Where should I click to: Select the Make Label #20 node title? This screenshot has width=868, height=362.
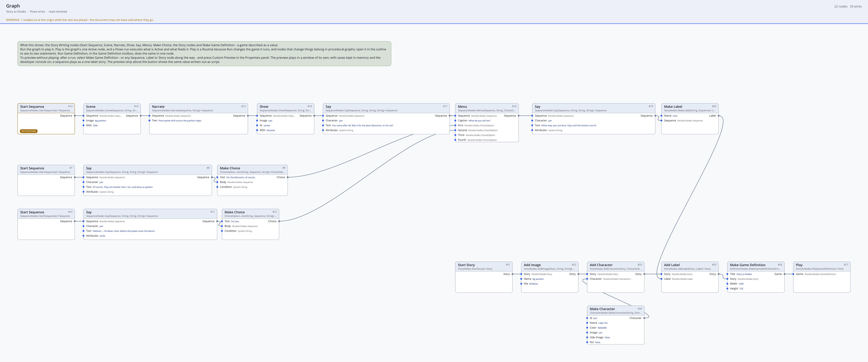click(673, 107)
